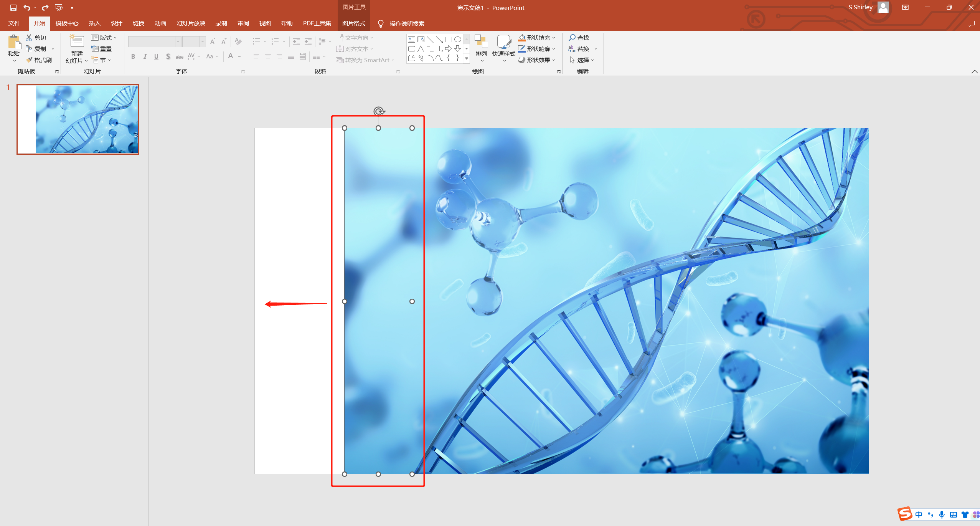The width and height of the screenshot is (980, 526).
Task: Collapse the ribbon with the chevron at the right edge
Action: (974, 71)
